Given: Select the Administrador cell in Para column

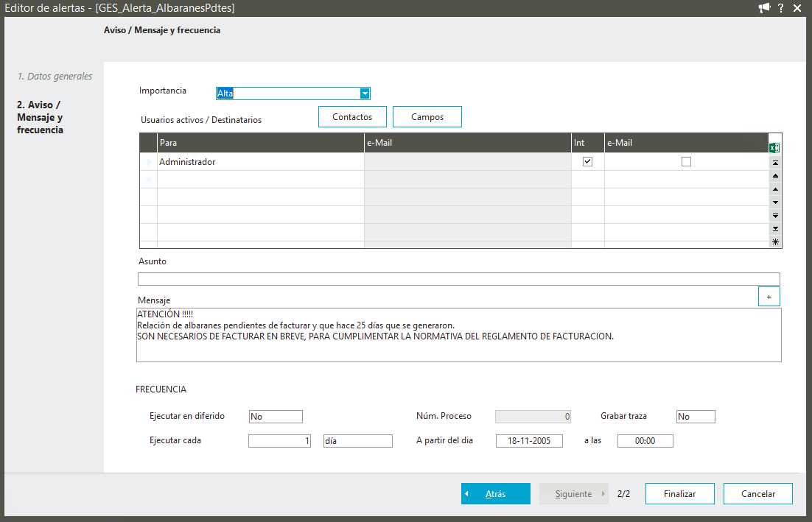Looking at the screenshot, I should [x=261, y=162].
